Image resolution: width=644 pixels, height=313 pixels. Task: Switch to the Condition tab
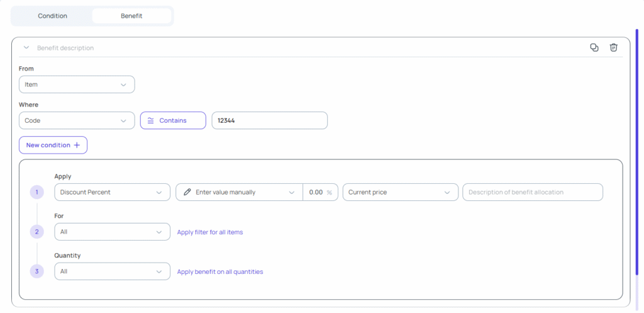point(53,16)
